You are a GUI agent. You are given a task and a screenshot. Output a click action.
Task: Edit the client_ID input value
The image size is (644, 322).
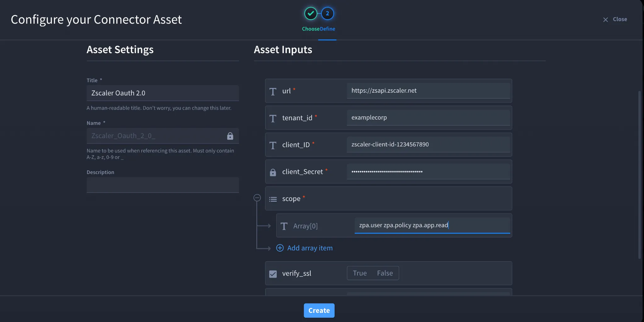coord(428,145)
